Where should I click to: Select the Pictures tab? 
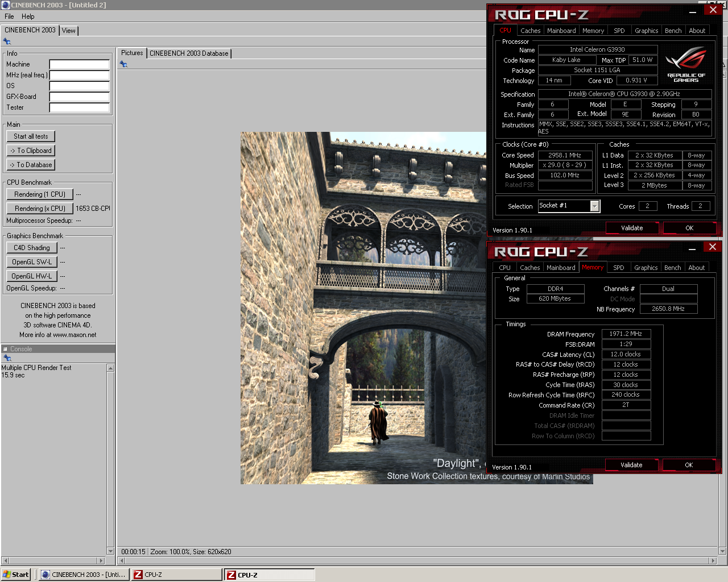(132, 53)
